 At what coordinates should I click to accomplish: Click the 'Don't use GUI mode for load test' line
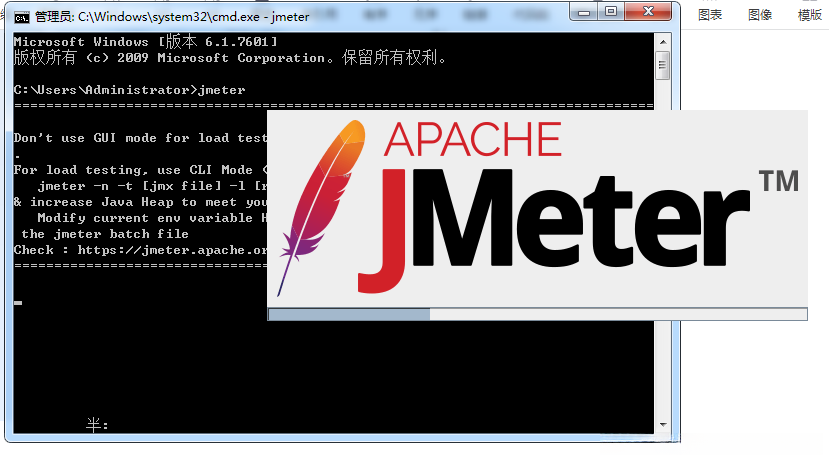[140, 138]
